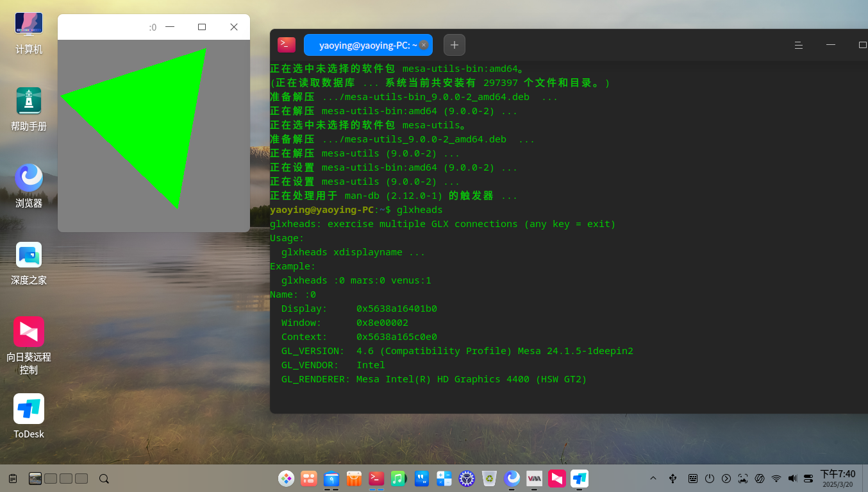Launch the ToDesk desktop shortcut

[x=29, y=417]
